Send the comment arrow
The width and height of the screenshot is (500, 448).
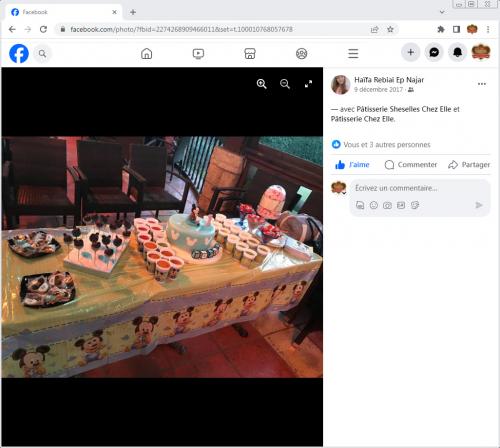coord(479,205)
